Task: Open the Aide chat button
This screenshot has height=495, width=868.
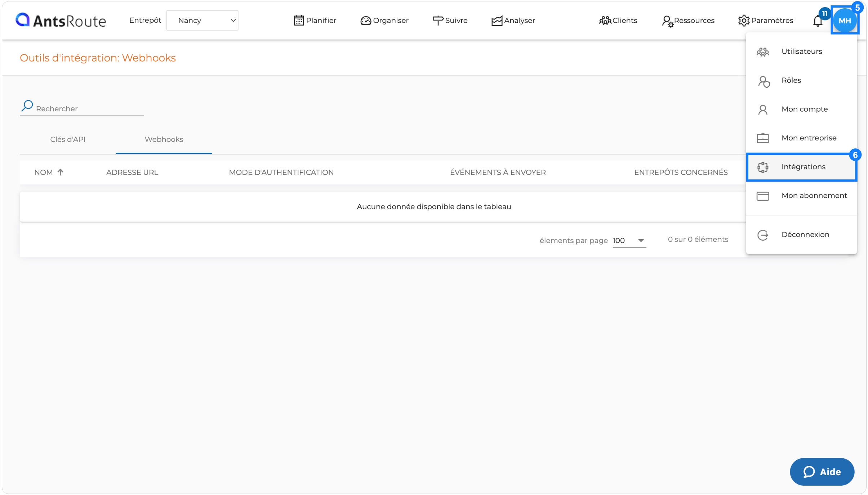Action: click(822, 472)
